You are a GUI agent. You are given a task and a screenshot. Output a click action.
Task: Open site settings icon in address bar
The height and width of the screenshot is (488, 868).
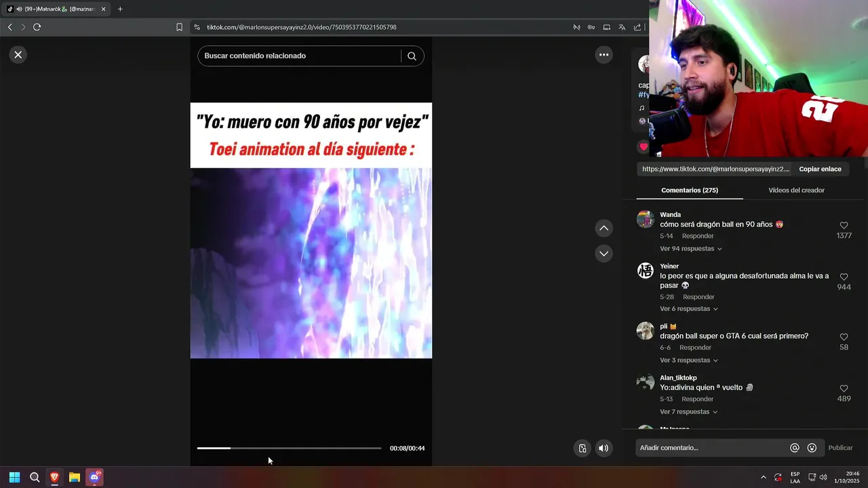coord(197,27)
